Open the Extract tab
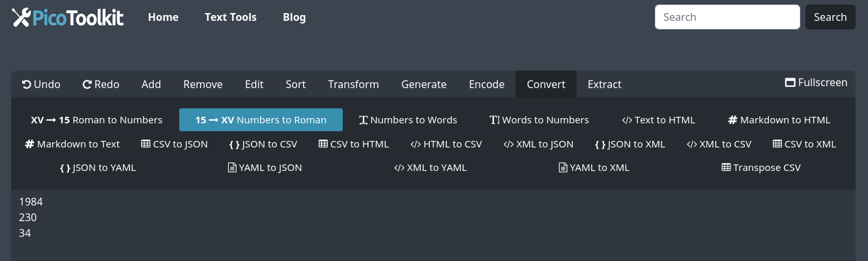Viewport: 868px width, 261px height. pyautogui.click(x=604, y=84)
